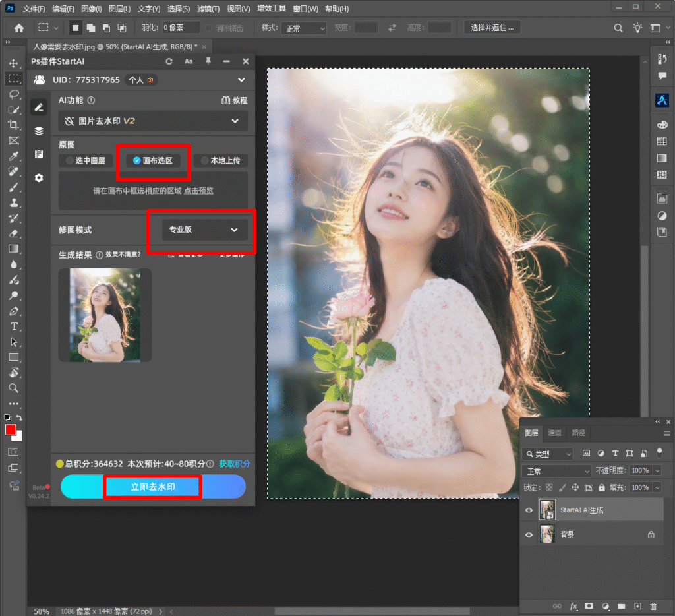This screenshot has height=616, width=675.
Task: Select the Pen tool
Action: 13,311
